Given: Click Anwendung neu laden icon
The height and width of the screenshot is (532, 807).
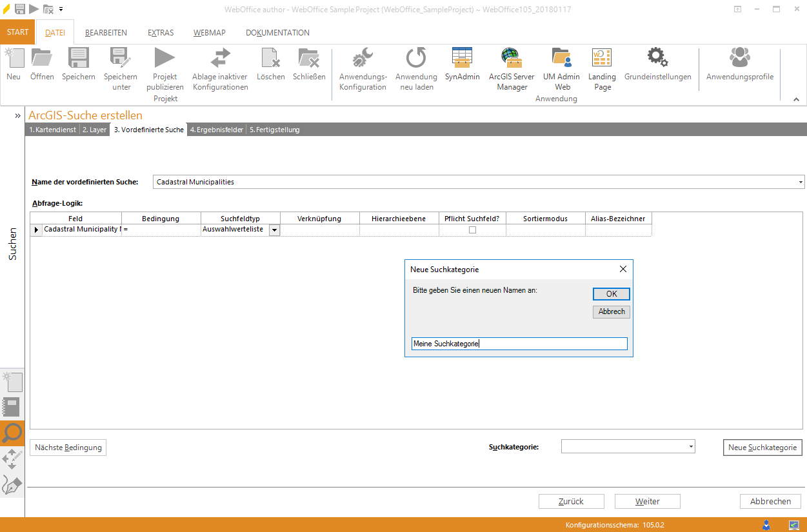Looking at the screenshot, I should pos(416,59).
